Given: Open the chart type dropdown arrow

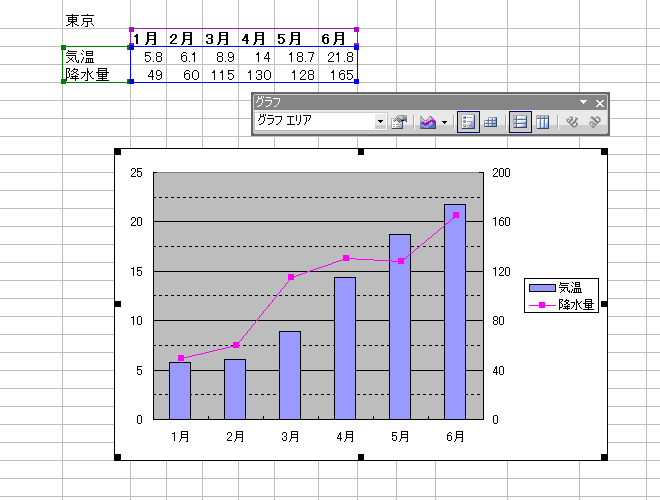Looking at the screenshot, I should pos(444,122).
